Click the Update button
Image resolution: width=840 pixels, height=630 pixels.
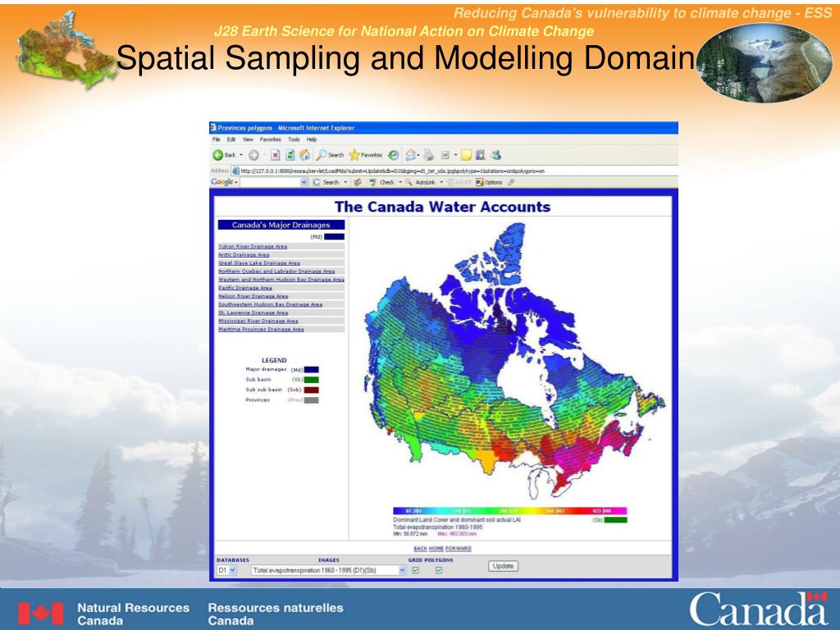(503, 566)
